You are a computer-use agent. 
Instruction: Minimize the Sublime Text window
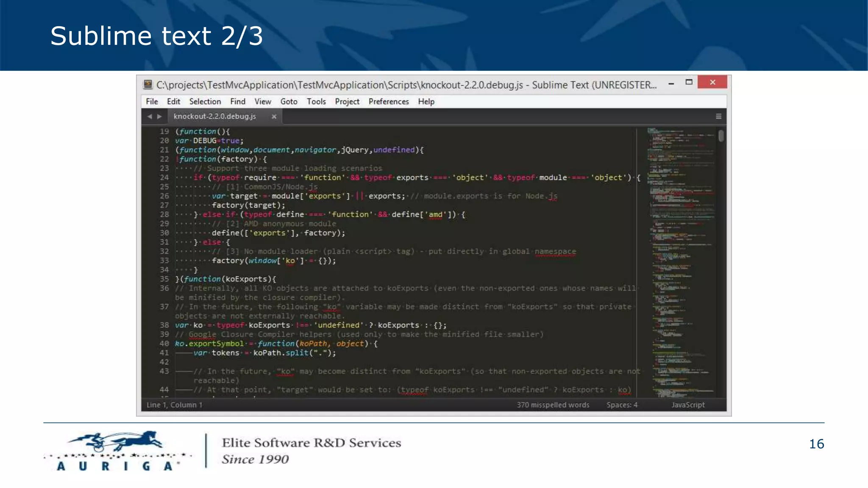click(671, 83)
